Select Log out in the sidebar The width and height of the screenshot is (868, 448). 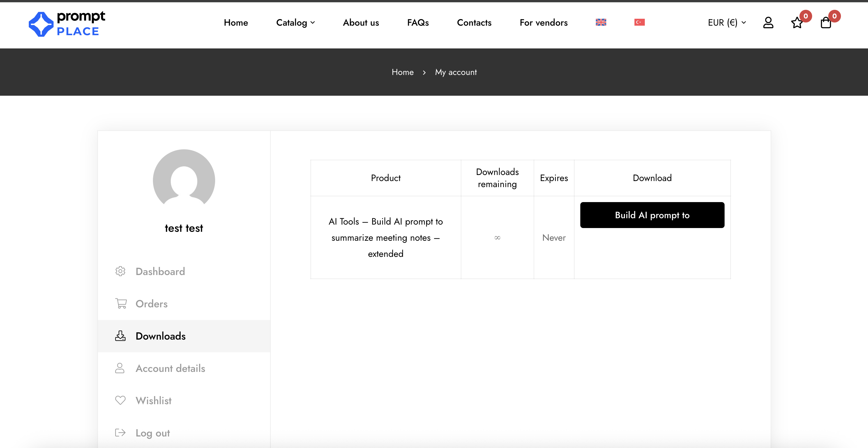point(184,433)
